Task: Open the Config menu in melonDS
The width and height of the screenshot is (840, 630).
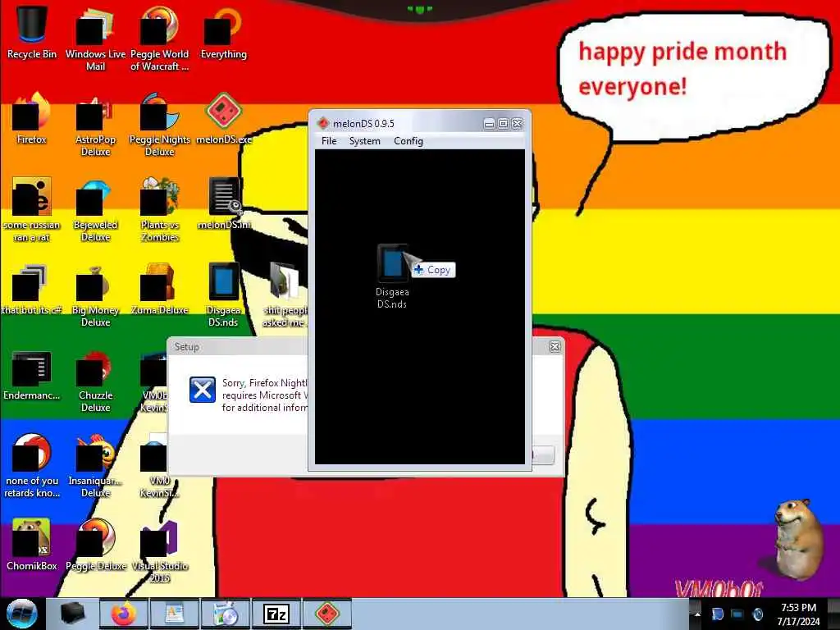Action: coord(409,141)
